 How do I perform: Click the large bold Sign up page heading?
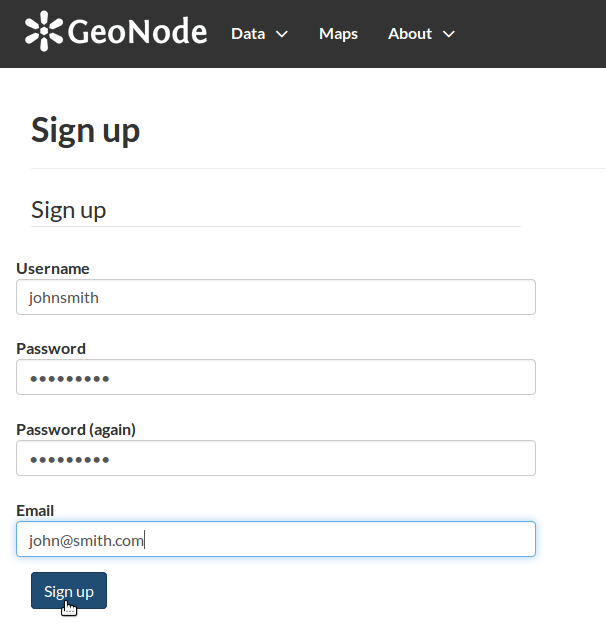[85, 131]
